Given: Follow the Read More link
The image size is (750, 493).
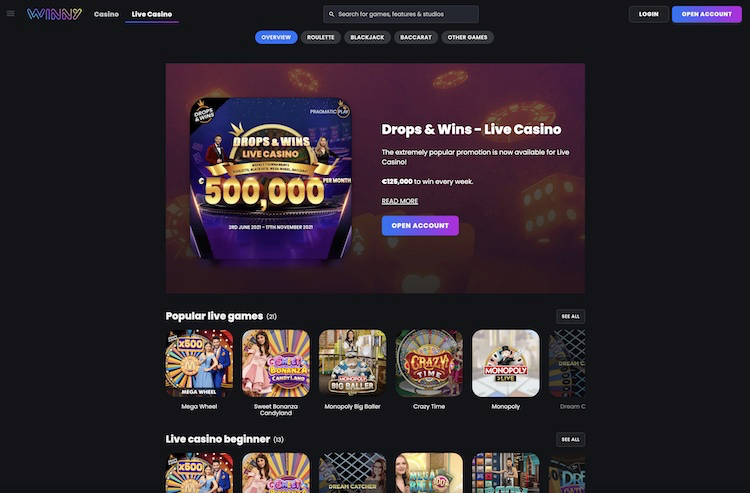Looking at the screenshot, I should click(399, 201).
